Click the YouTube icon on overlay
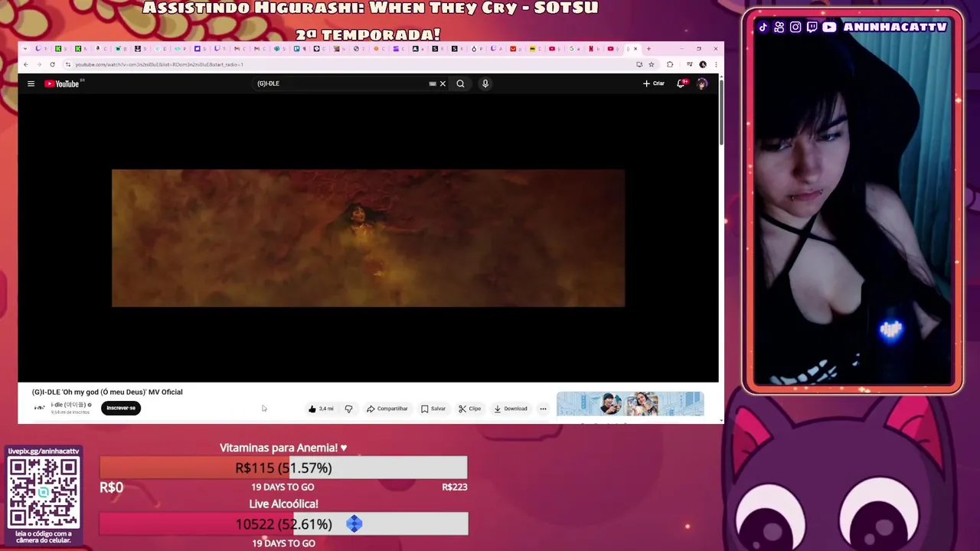980x551 pixels. 829,27
